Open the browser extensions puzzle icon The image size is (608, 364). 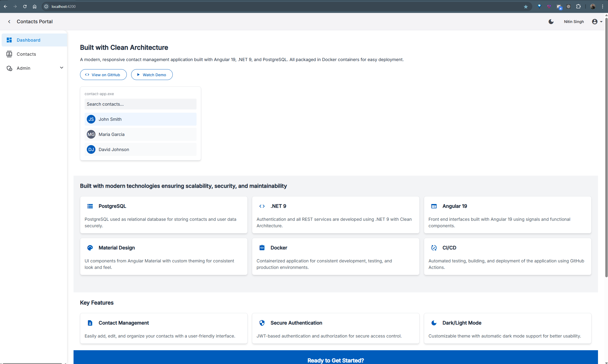point(579,6)
